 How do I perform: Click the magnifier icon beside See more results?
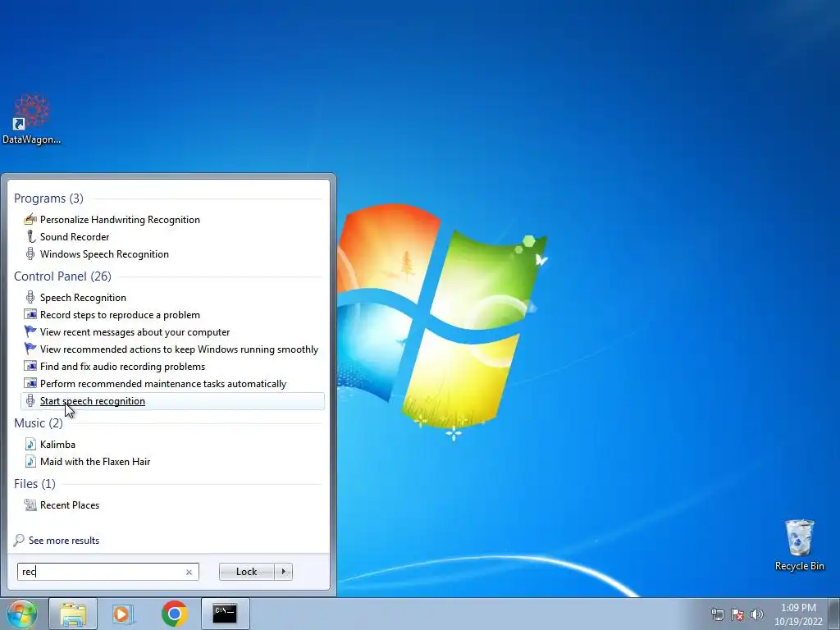tap(19, 540)
